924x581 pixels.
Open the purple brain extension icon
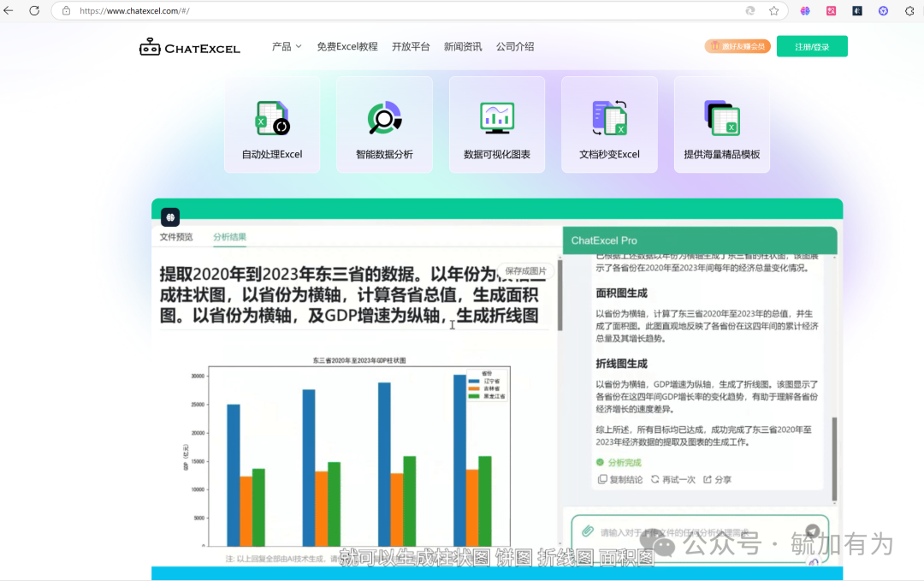tap(805, 10)
